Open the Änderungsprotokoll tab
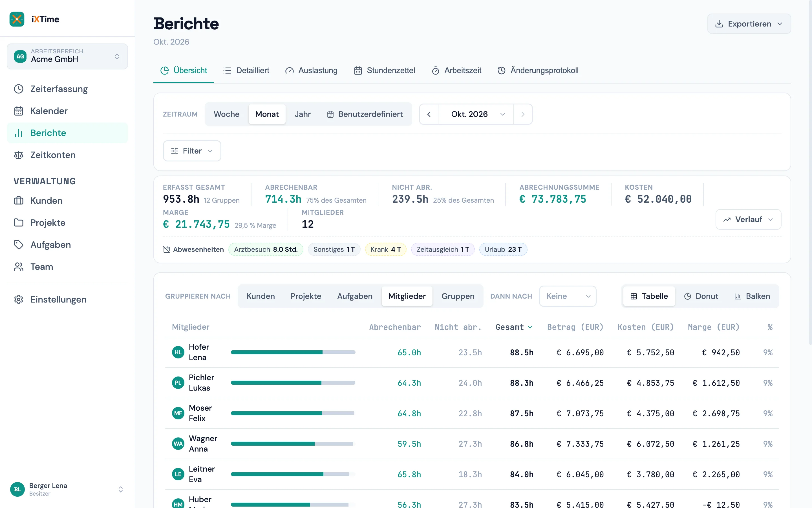Image resolution: width=812 pixels, height=508 pixels. 538,71
